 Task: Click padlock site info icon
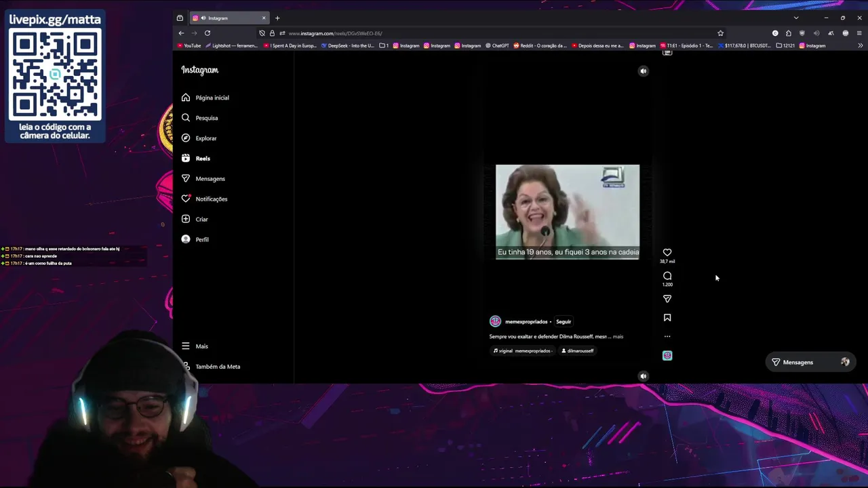[x=272, y=33]
